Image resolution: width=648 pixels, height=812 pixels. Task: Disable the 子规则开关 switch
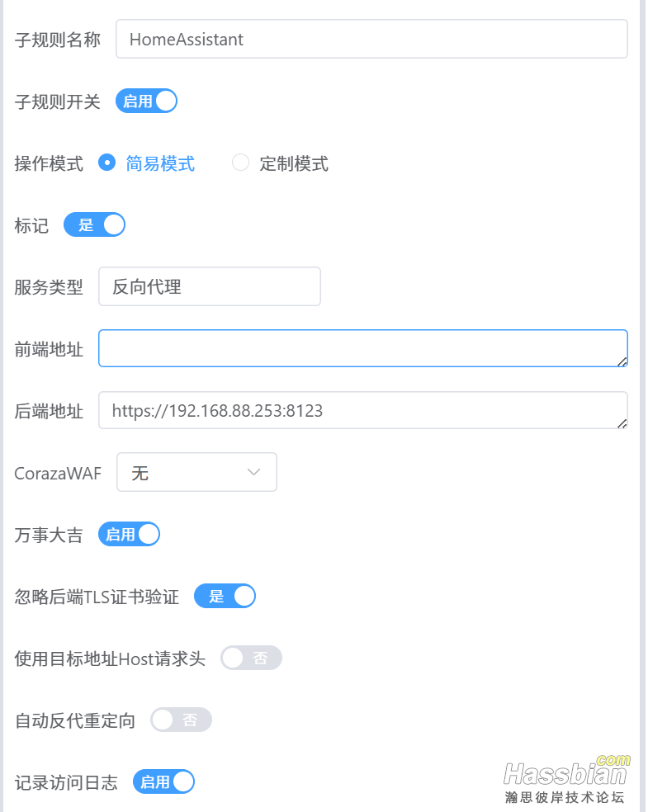pyautogui.click(x=146, y=100)
